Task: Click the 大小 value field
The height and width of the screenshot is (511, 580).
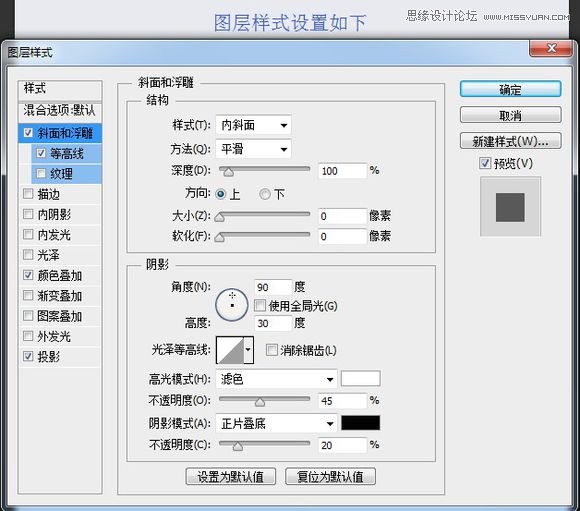Action: click(x=343, y=216)
